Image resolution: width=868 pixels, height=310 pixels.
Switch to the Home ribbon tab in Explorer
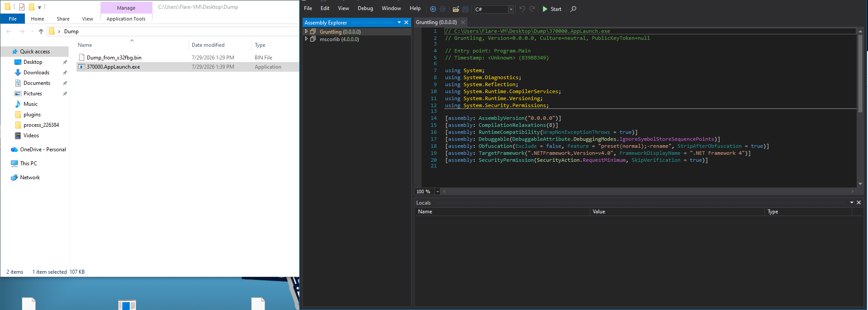click(38, 19)
